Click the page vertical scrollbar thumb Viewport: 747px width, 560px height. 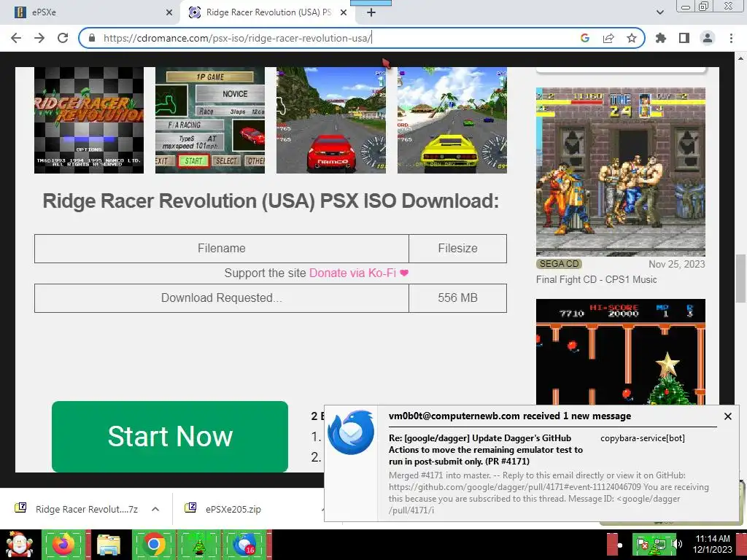point(740,279)
